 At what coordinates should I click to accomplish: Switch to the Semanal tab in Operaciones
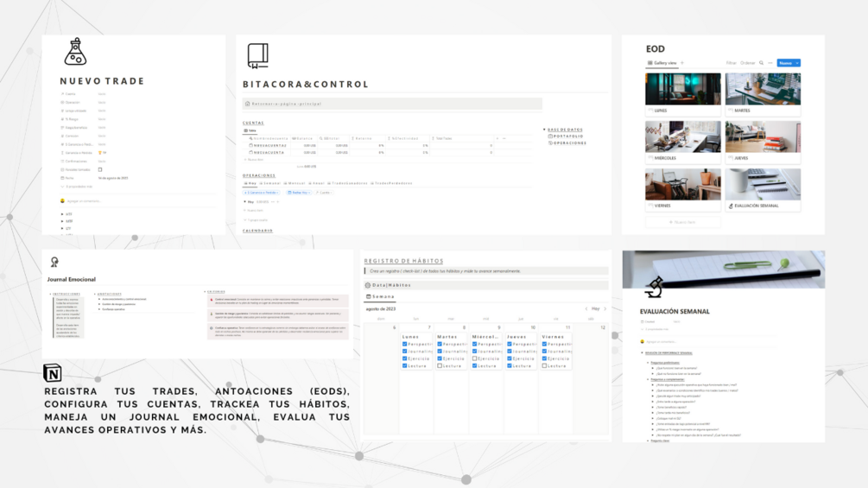(270, 183)
